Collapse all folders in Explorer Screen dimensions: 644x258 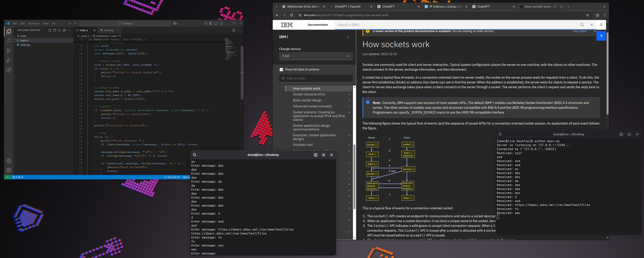pyautogui.click(x=64, y=30)
